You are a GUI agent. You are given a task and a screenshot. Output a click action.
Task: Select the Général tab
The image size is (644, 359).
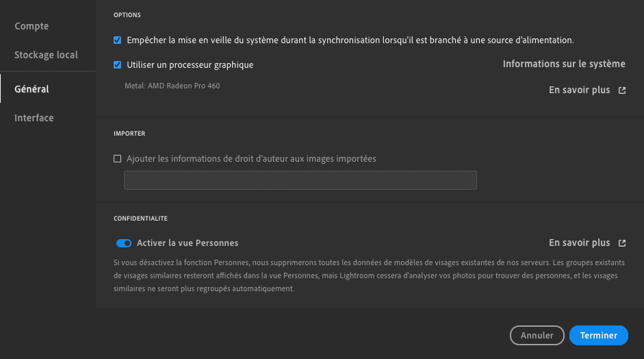click(31, 89)
